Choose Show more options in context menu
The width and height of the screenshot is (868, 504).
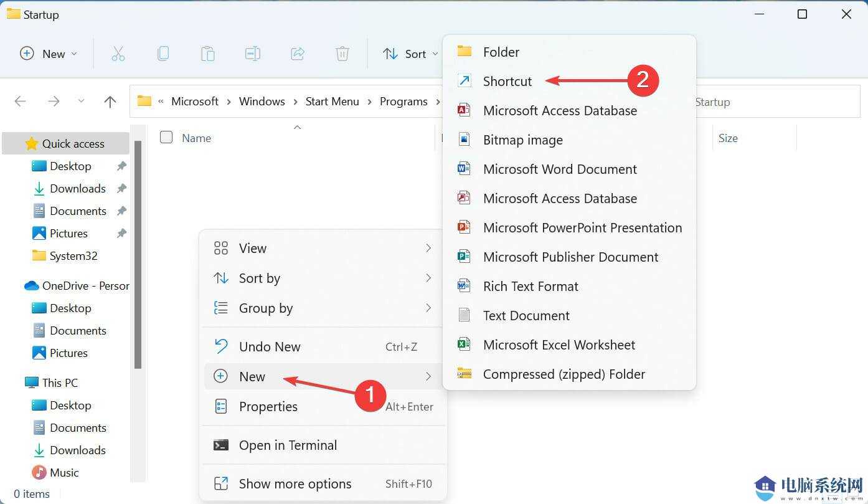click(323, 484)
